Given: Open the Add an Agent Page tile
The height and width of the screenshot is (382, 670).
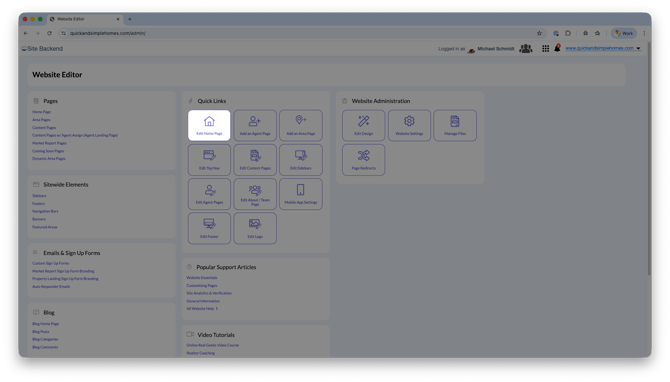Looking at the screenshot, I should [255, 125].
